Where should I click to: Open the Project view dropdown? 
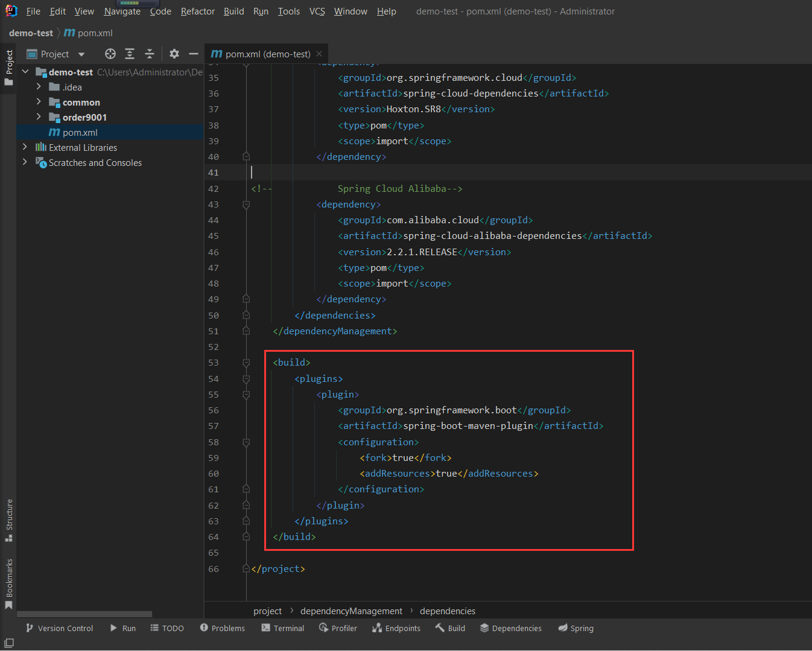81,54
